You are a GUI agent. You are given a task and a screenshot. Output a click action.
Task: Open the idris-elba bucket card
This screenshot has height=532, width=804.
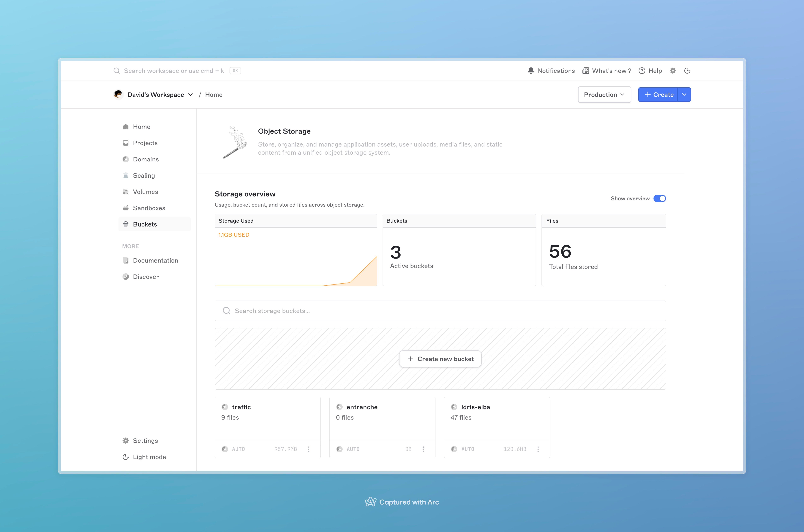[x=497, y=427]
